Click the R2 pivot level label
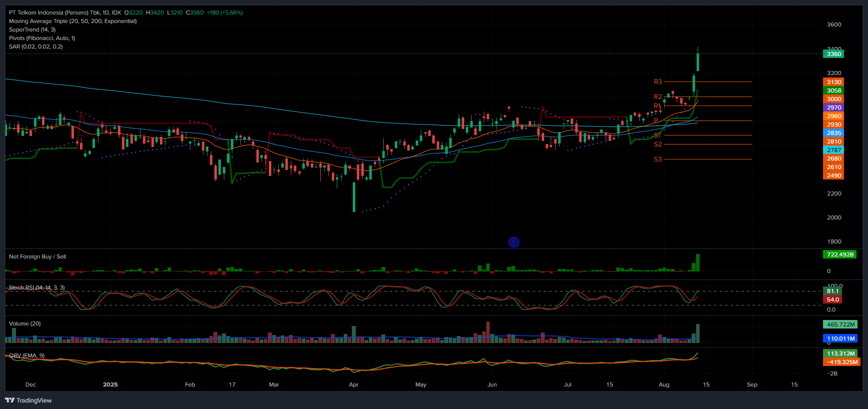 658,96
